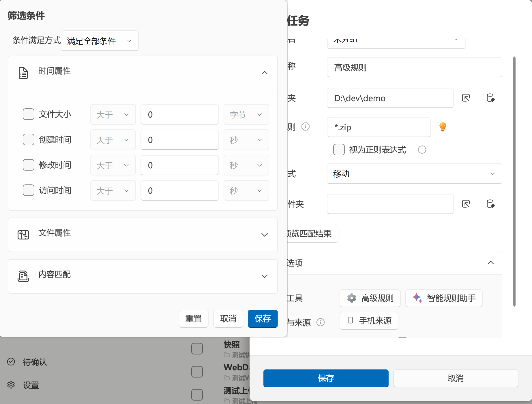Screen dimensions: 532x404
Task: Click the 内容匹配 document icon
Action: pyautogui.click(x=23, y=276)
